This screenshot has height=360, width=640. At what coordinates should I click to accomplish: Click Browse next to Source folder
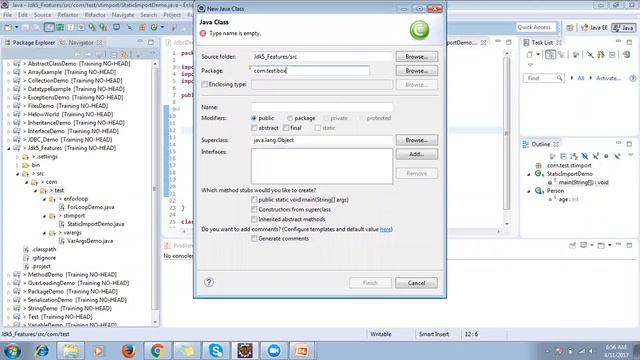pos(416,56)
